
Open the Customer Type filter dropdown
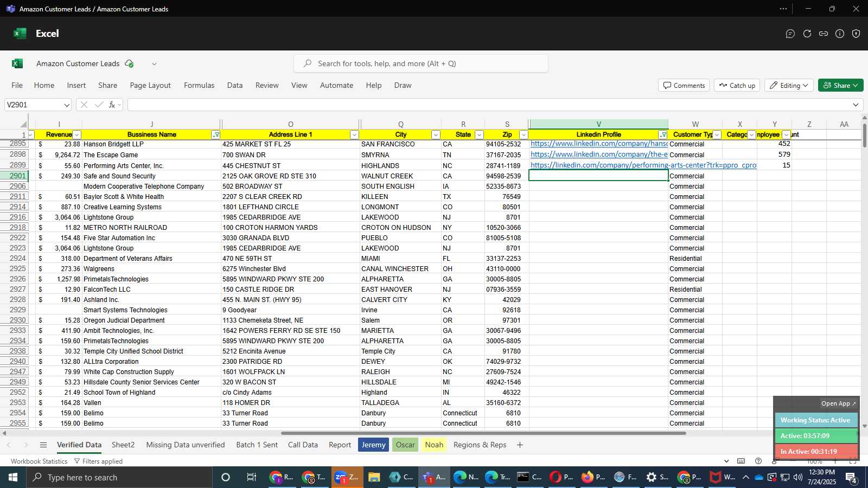[x=717, y=134]
